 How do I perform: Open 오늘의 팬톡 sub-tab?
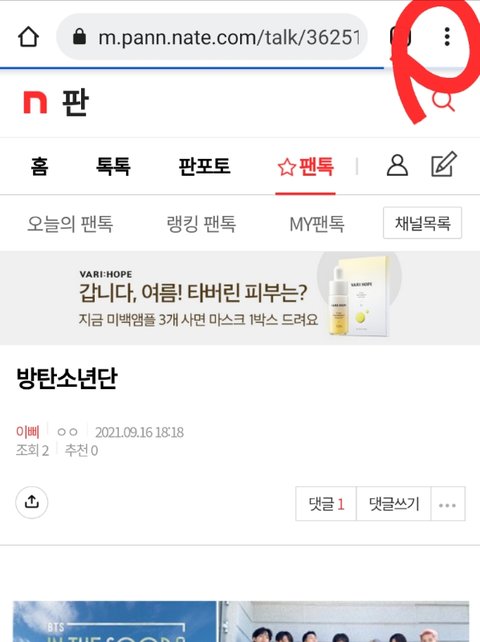[70, 224]
